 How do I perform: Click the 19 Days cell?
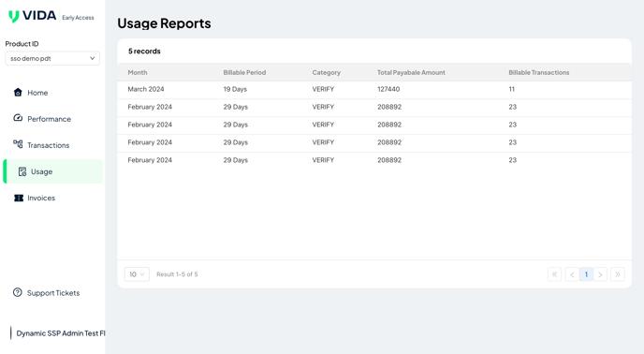(x=235, y=89)
